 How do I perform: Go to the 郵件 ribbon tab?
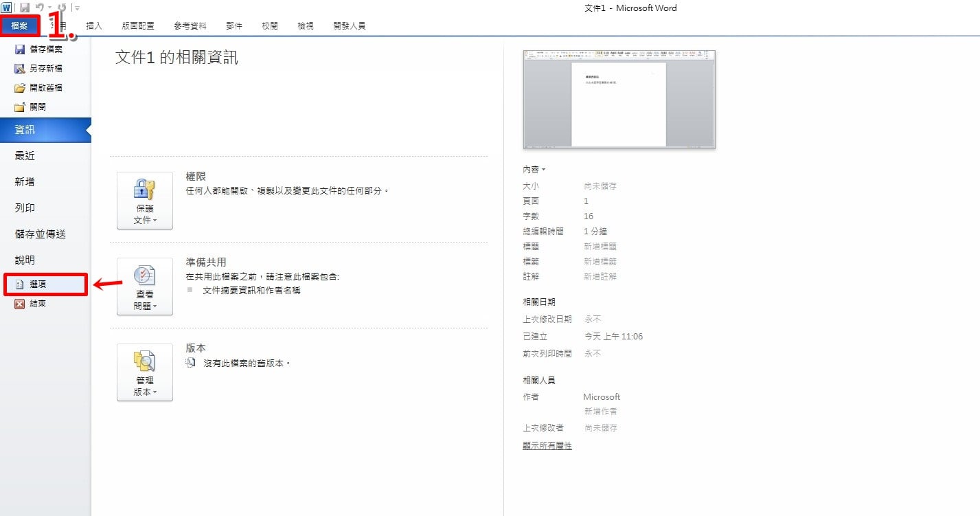click(234, 26)
